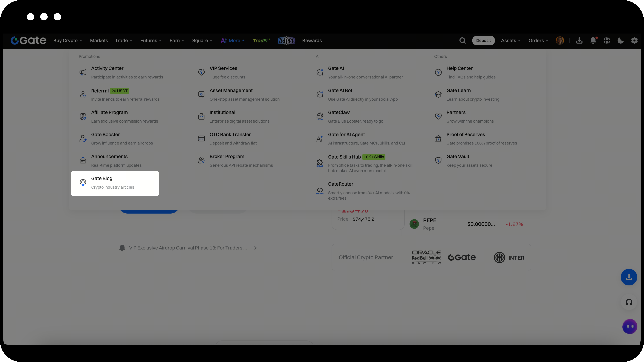This screenshot has height=362, width=644.
Task: Expand the Assets dropdown
Action: pyautogui.click(x=511, y=40)
